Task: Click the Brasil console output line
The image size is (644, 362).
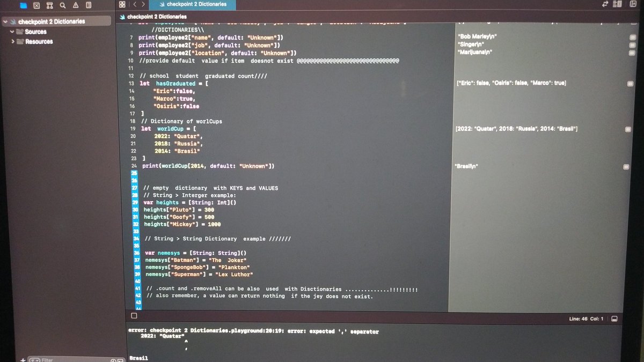Action: coord(138,358)
